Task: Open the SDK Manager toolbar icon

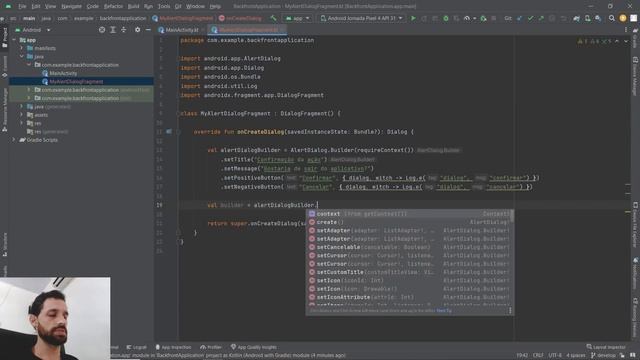Action: [x=598, y=18]
